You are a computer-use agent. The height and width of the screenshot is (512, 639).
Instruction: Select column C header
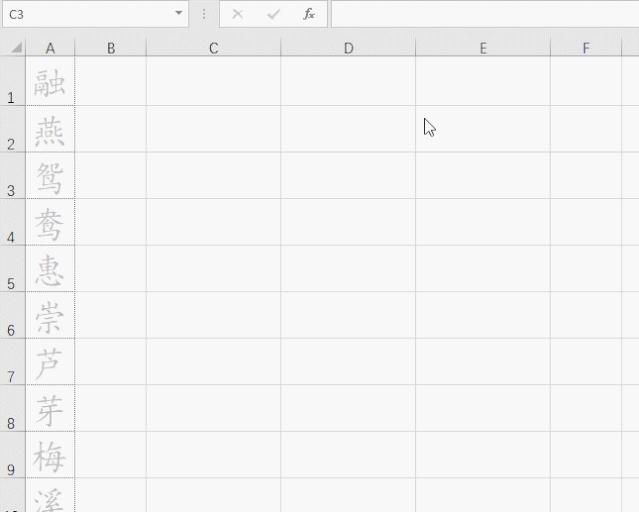(x=214, y=48)
